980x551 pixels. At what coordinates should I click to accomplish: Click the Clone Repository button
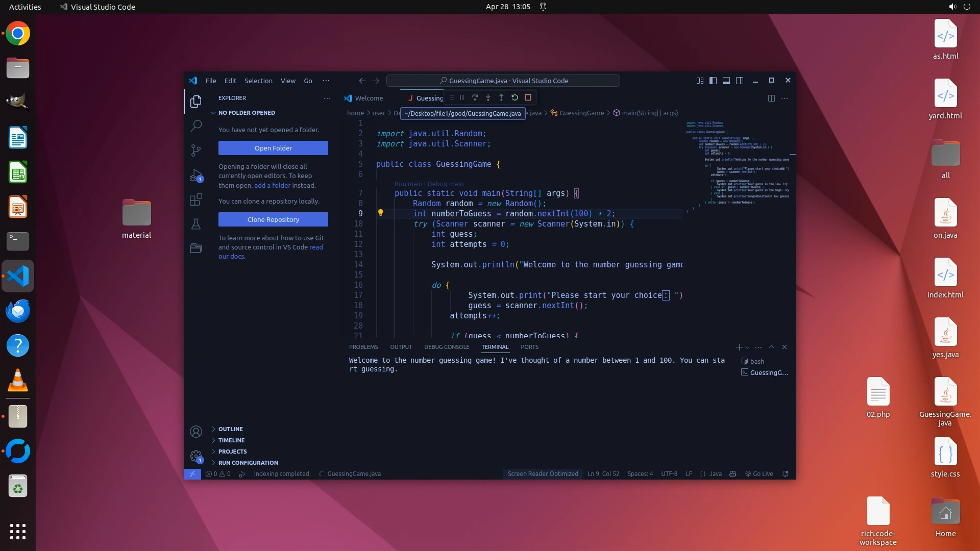pos(273,219)
